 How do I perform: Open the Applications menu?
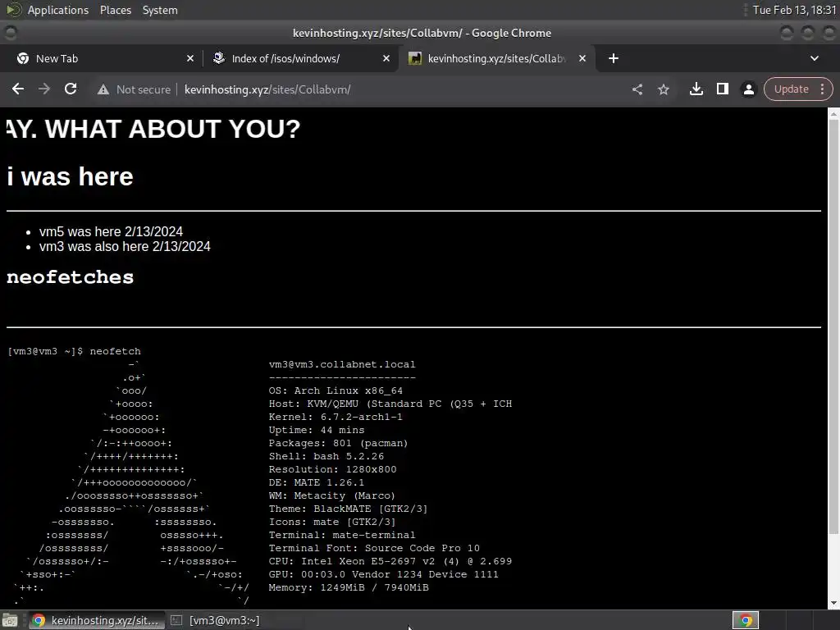tap(58, 10)
